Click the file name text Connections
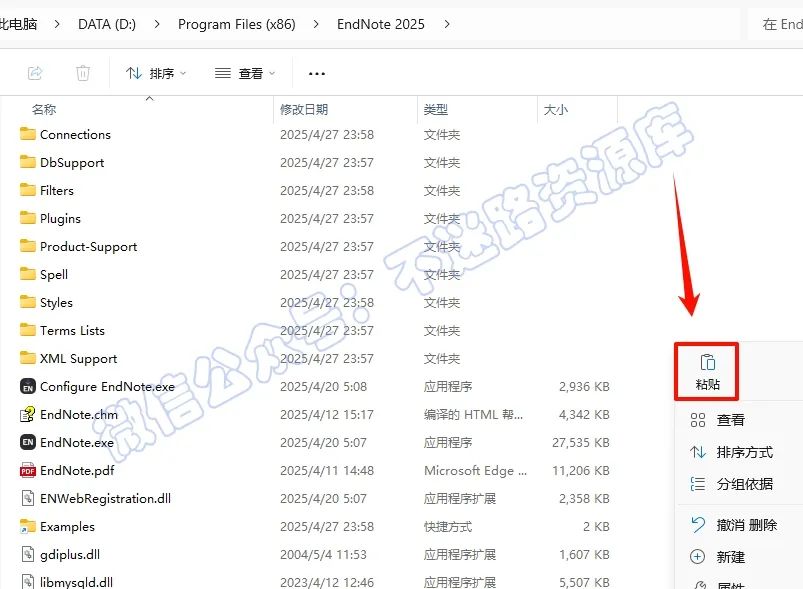Screen dimensions: 803x589 [x=75, y=134]
